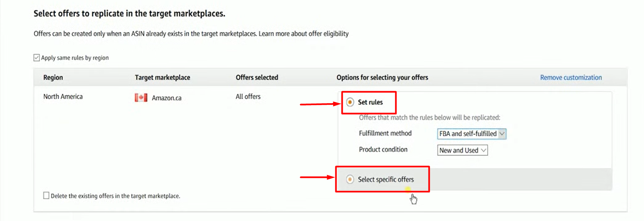Click the Product condition label
This screenshot has height=221, width=644.
[x=383, y=150]
